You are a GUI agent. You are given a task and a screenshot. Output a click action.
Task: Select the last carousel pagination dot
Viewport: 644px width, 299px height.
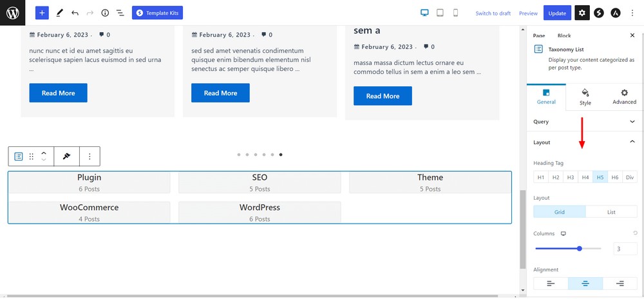(x=281, y=155)
